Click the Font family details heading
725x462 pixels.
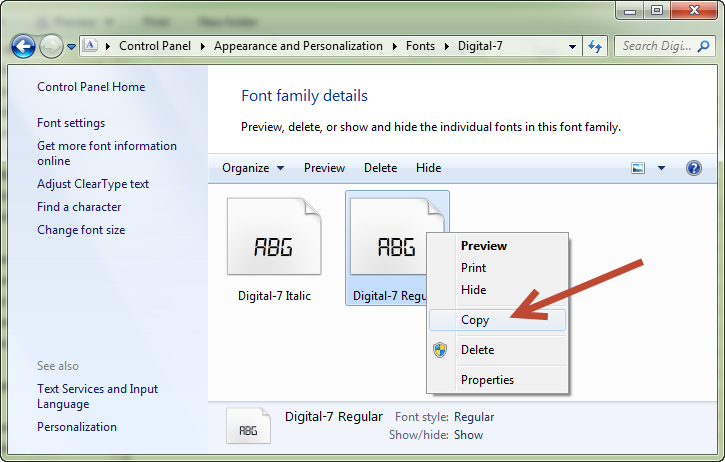[305, 96]
